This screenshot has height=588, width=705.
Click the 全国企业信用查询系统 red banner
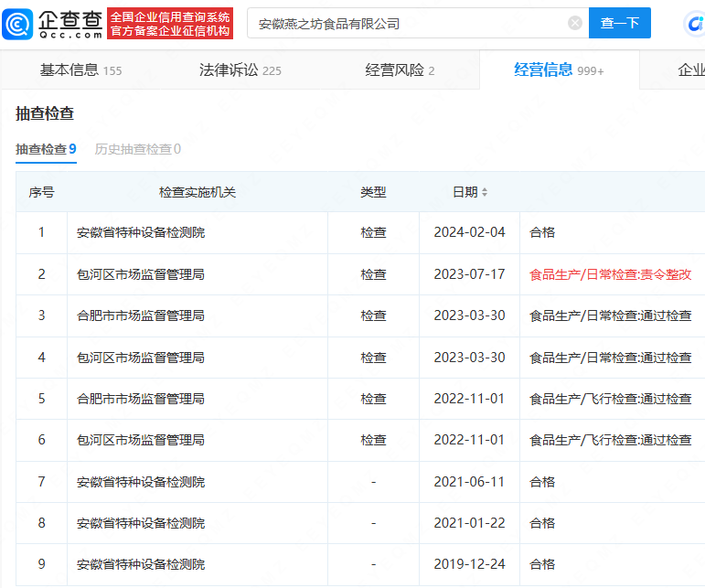click(x=170, y=25)
